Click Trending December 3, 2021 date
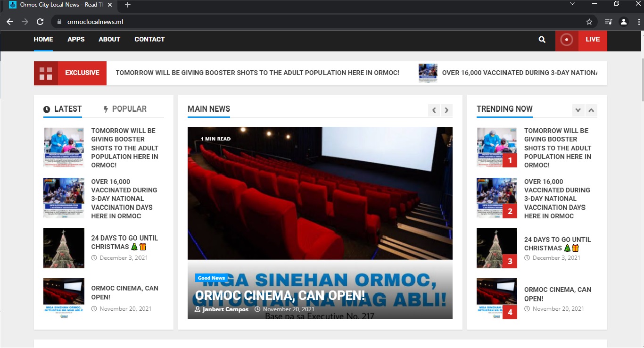The width and height of the screenshot is (644, 348). pos(553,258)
